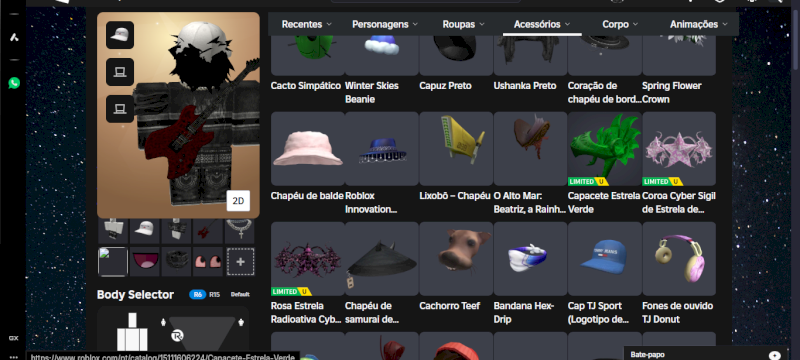Expand the Personagens dropdown
800x360 pixels.
point(385,24)
